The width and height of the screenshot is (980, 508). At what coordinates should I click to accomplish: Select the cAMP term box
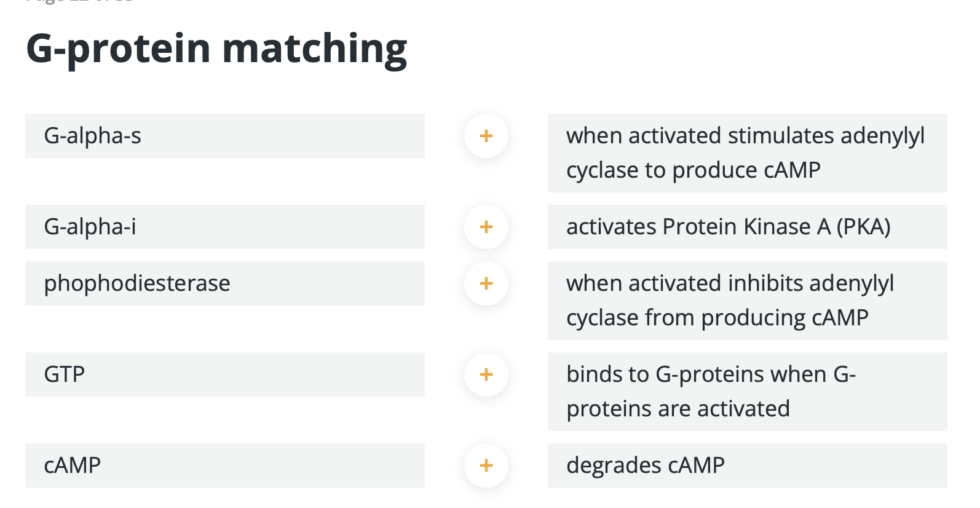click(x=224, y=466)
